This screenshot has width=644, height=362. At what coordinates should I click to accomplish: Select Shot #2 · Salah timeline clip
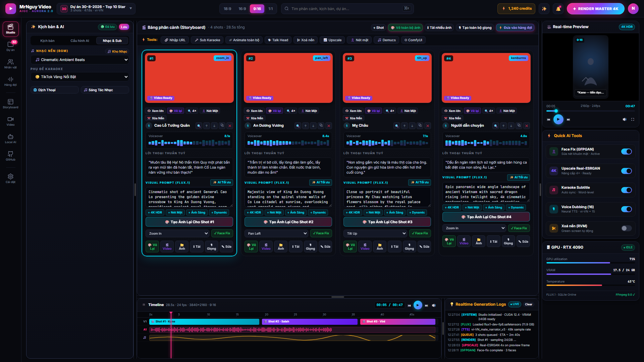310,322
